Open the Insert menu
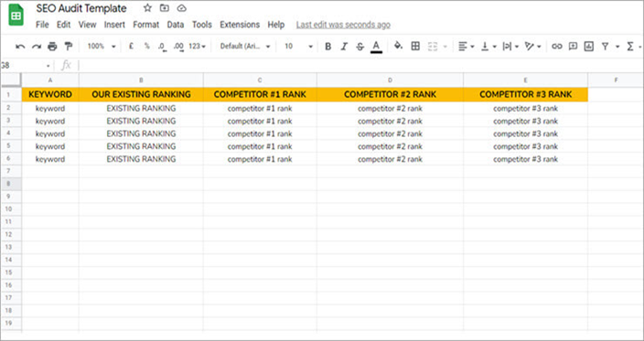644x341 pixels. point(114,25)
